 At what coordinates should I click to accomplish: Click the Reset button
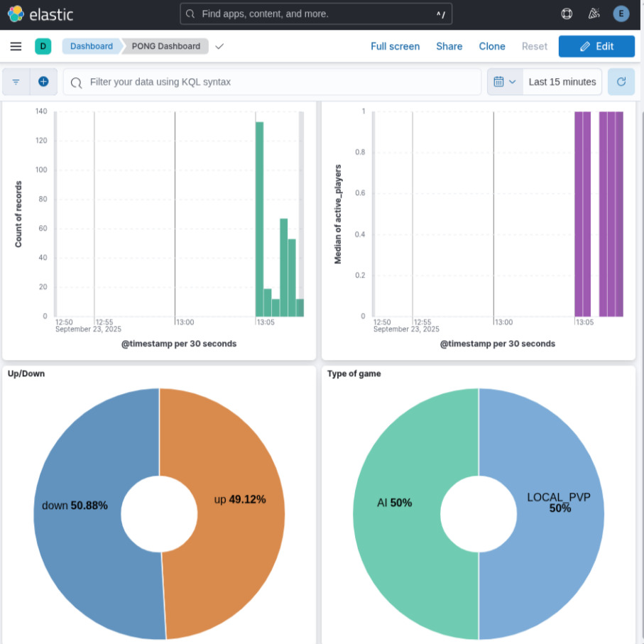[535, 46]
